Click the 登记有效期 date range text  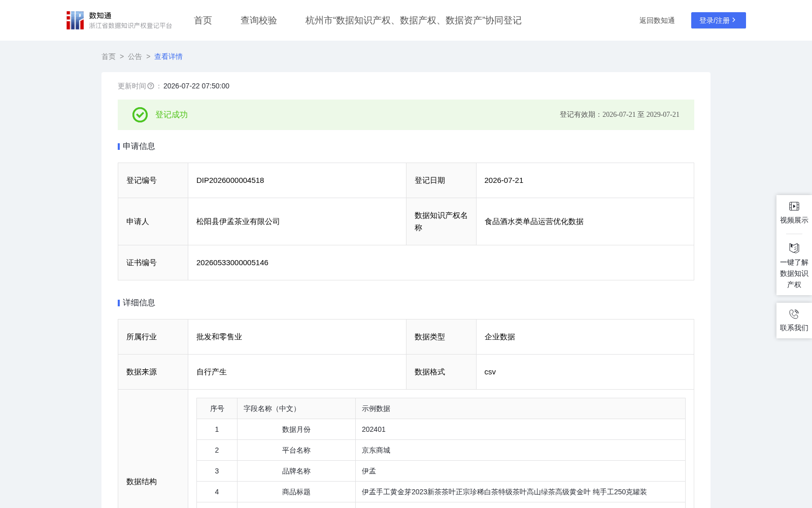[620, 115]
